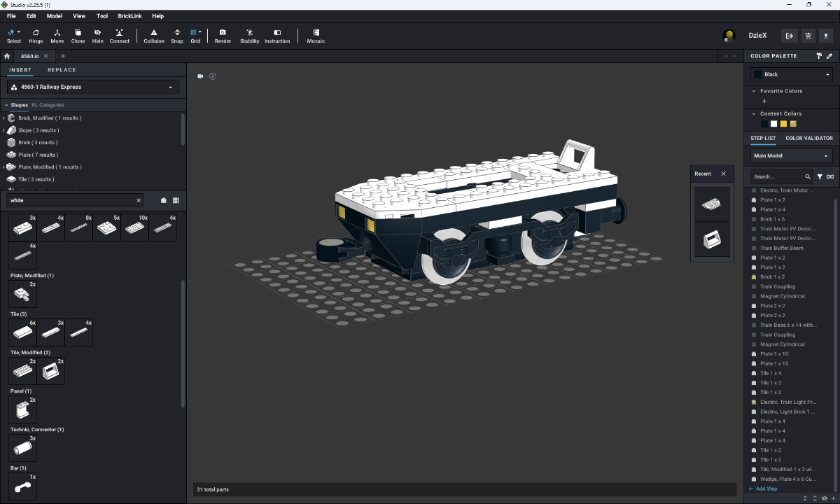Launch the Mosaic tool
840x504 pixels.
(x=316, y=36)
